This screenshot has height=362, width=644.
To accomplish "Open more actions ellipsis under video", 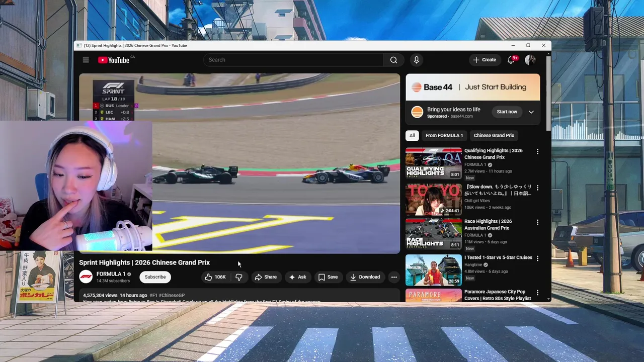I will [x=394, y=277].
